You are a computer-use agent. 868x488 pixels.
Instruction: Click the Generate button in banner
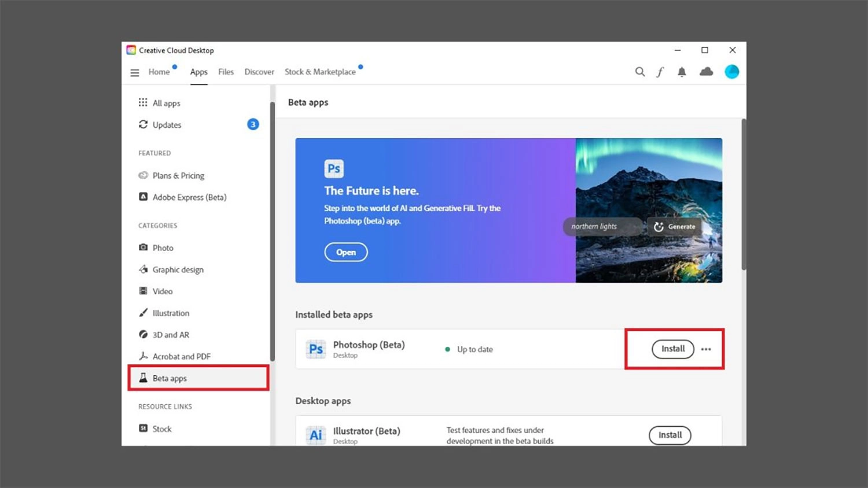pyautogui.click(x=675, y=227)
